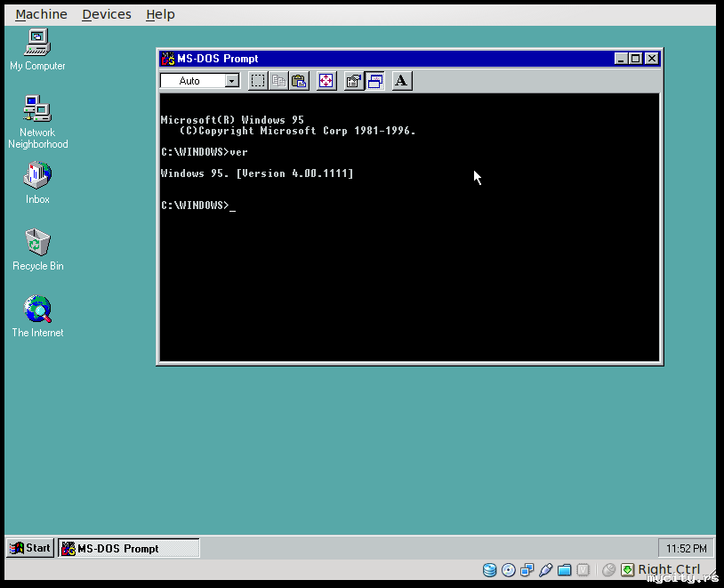Click the MS-DOS Prompt title bar text
Image resolution: width=724 pixels, height=588 pixels.
(x=218, y=59)
